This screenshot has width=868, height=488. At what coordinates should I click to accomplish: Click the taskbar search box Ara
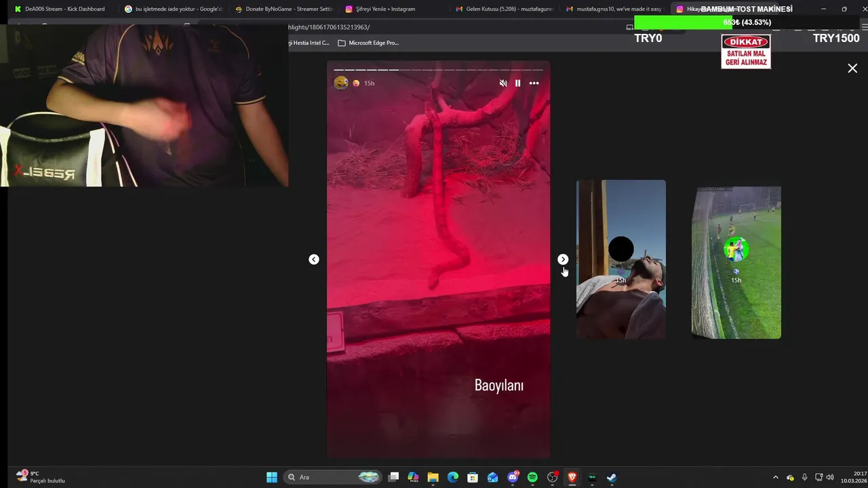point(333,477)
